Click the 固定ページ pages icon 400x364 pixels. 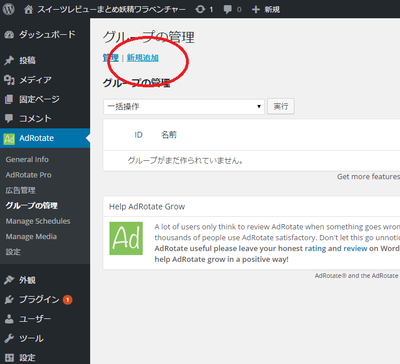coord(9,99)
